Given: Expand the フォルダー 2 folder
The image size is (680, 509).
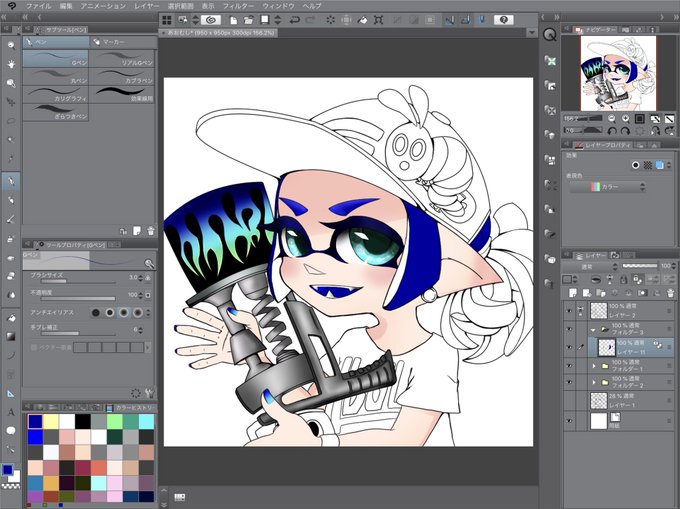Looking at the screenshot, I should click(594, 383).
